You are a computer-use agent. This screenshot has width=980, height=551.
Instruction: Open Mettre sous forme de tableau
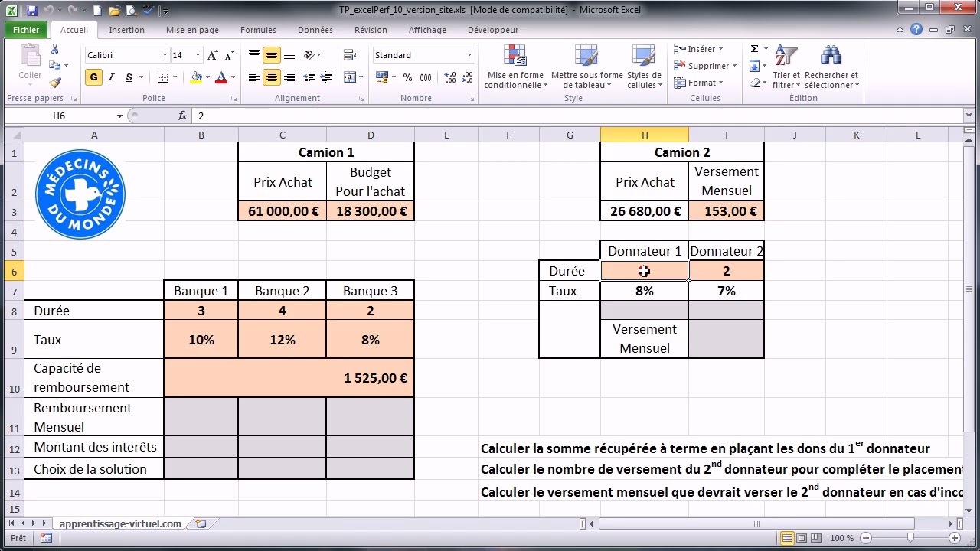pyautogui.click(x=587, y=67)
